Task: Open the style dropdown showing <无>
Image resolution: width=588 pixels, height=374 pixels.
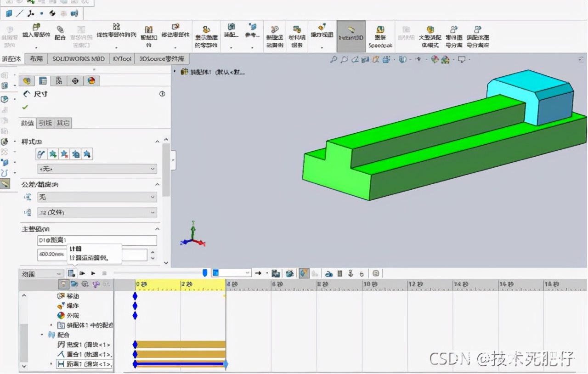Action: [97, 169]
